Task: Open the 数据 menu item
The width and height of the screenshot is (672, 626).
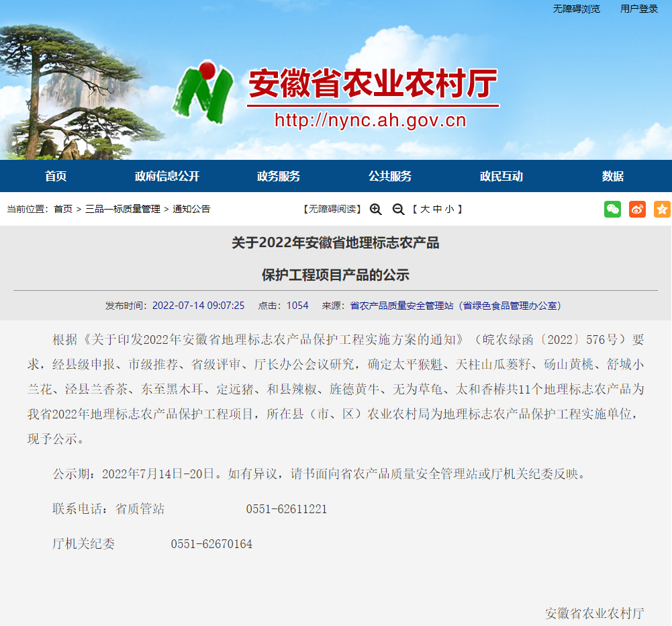Action: coord(613,176)
